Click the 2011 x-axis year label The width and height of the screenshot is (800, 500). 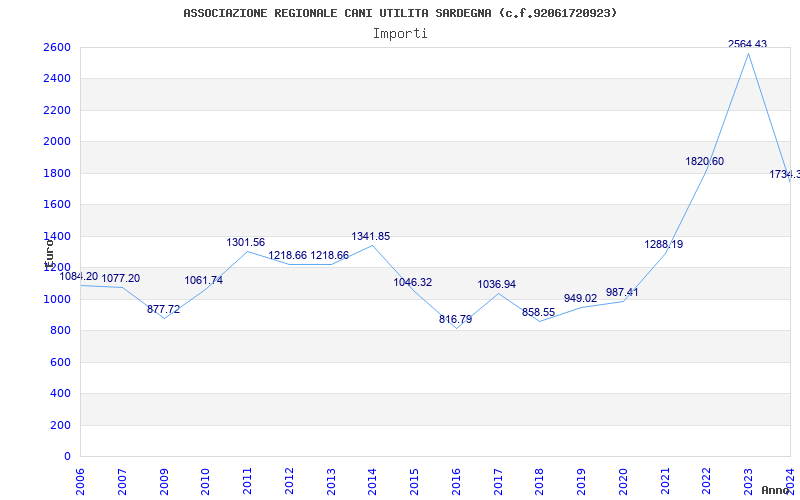pyautogui.click(x=247, y=482)
